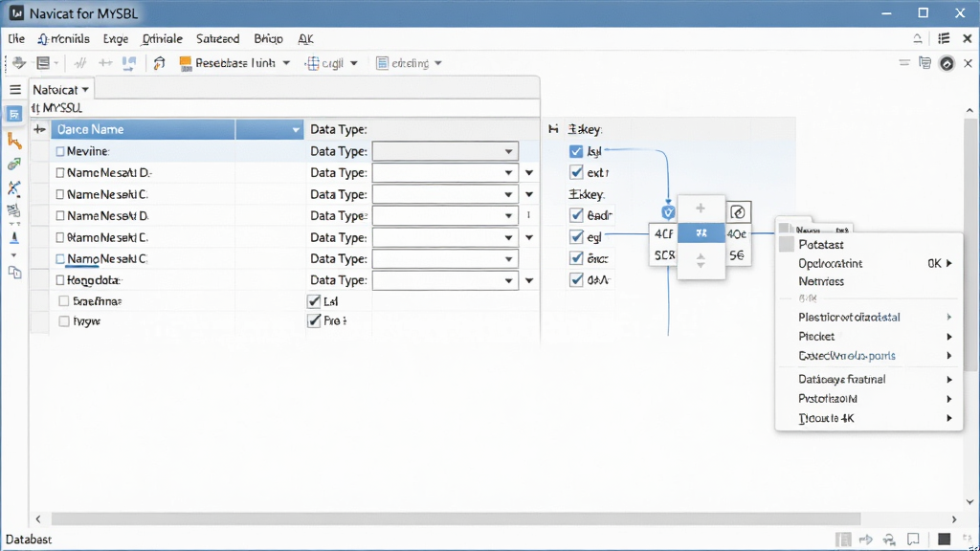Select Netvrices in context menu
Screen dimensions: 980x551
[821, 281]
